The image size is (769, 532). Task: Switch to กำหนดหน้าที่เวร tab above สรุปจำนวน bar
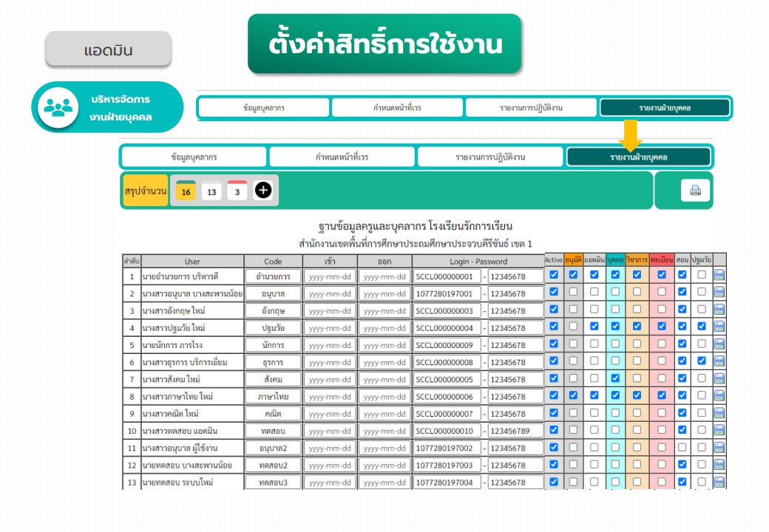(x=342, y=157)
